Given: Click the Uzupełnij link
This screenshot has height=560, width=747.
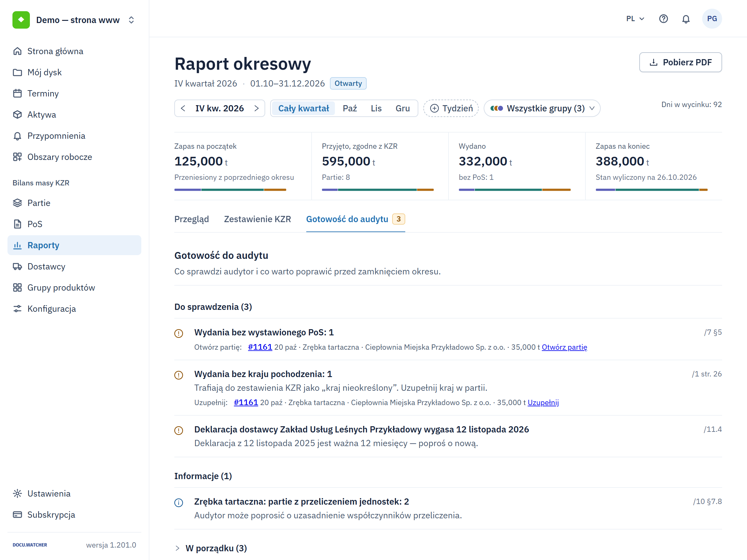Looking at the screenshot, I should point(543,402).
